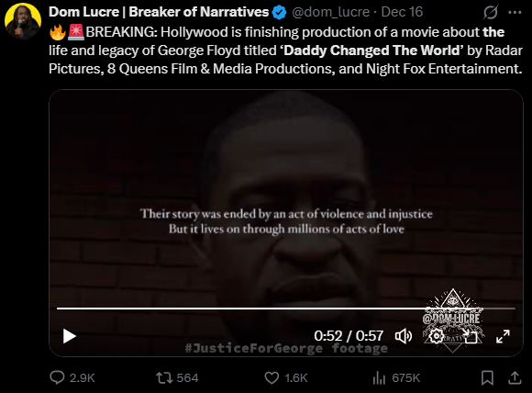
Task: Seek using the video progress bar
Action: tap(286, 309)
